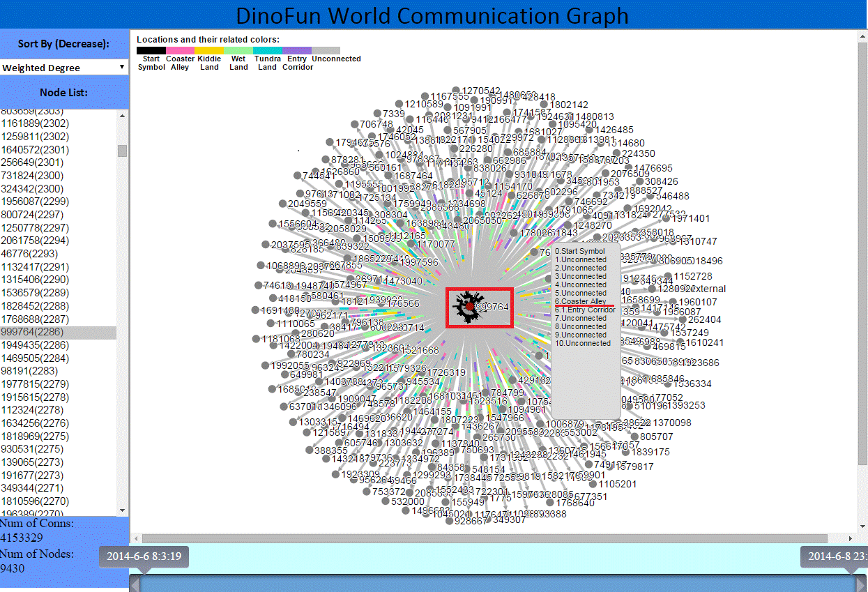
Task: Click the red central node 999764
Action: (470, 306)
